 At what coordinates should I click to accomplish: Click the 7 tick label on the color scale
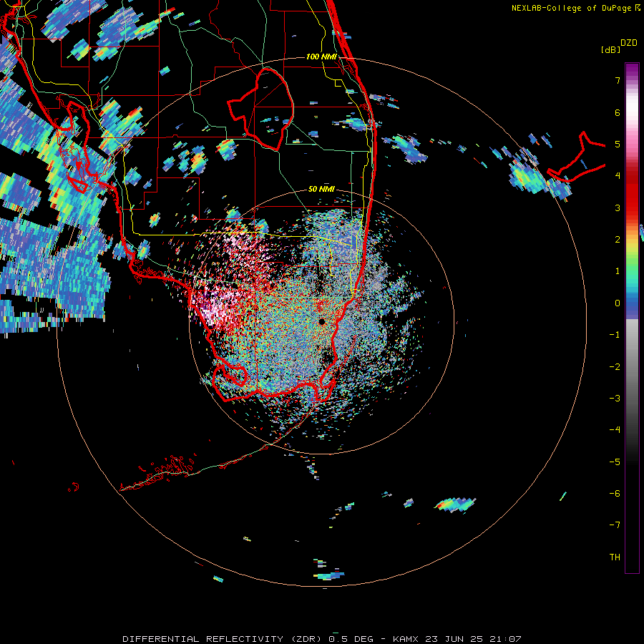click(x=618, y=80)
